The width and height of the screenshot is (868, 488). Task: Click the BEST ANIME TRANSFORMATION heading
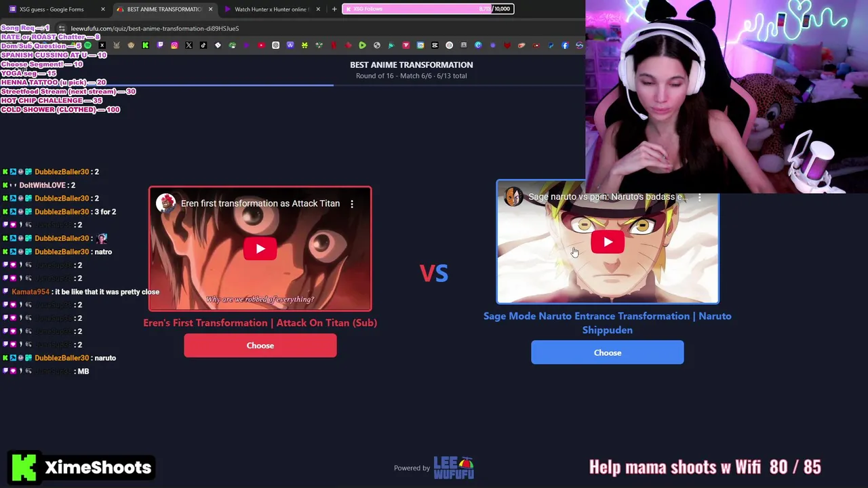(412, 65)
